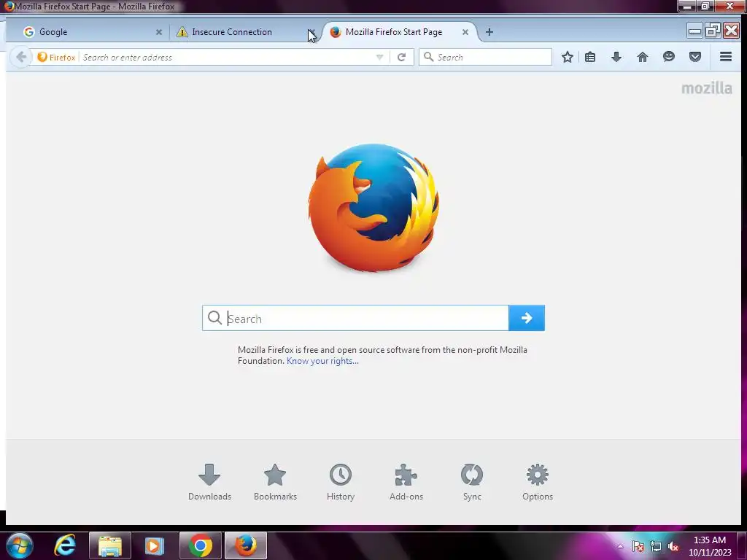This screenshot has height=560, width=747.
Task: Click the toolbar Search box
Action: pyautogui.click(x=485, y=57)
